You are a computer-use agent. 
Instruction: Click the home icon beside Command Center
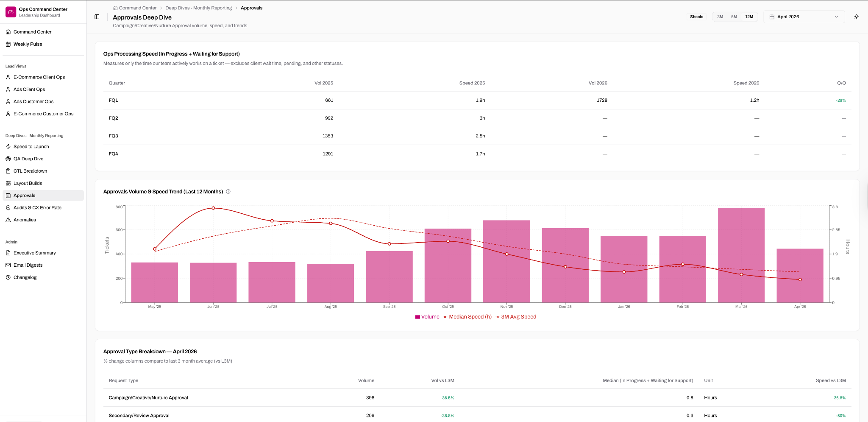coord(8,32)
